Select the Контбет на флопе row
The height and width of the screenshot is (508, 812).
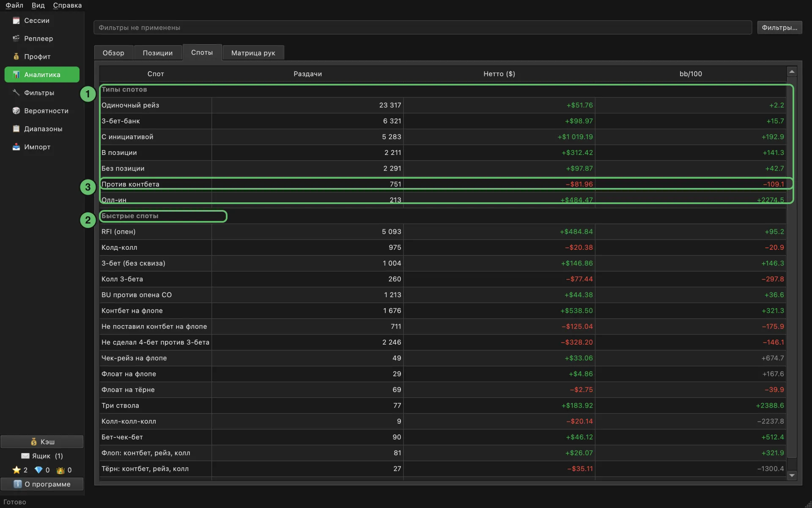443,310
